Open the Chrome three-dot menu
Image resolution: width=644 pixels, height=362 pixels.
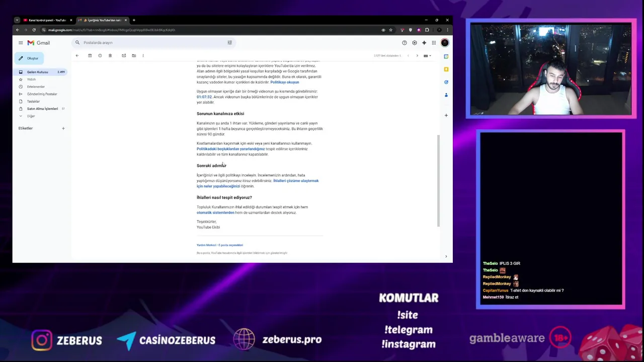click(447, 30)
